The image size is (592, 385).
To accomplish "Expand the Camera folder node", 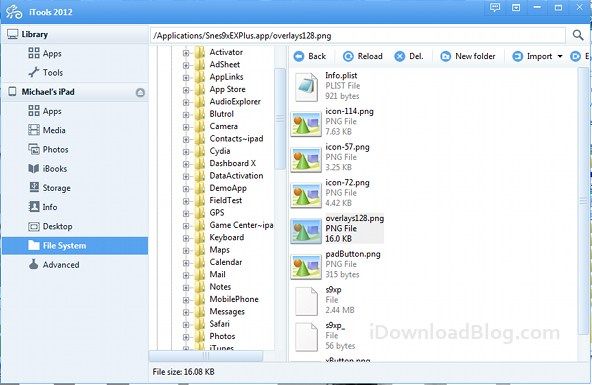I will (186, 127).
